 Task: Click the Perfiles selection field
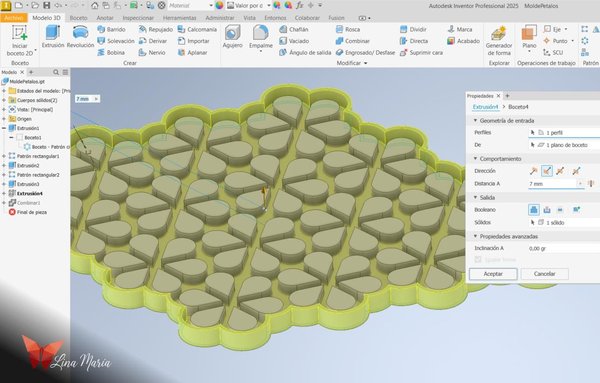tap(564, 133)
